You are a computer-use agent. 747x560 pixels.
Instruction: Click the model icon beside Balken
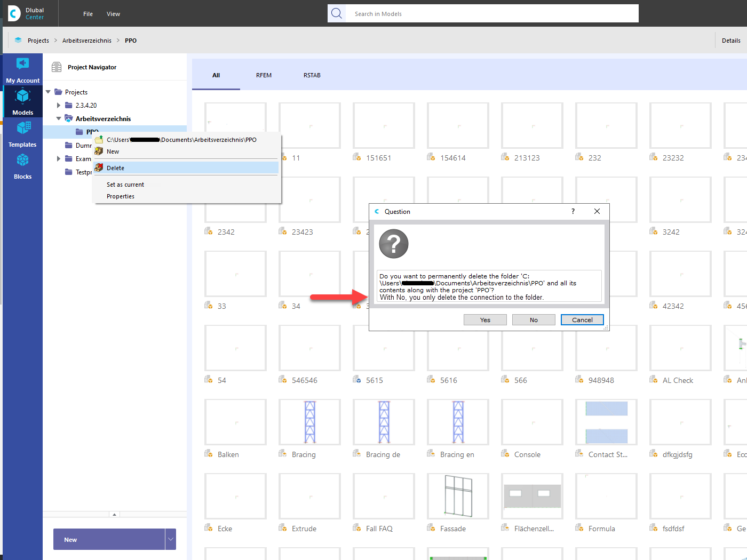[x=209, y=454]
